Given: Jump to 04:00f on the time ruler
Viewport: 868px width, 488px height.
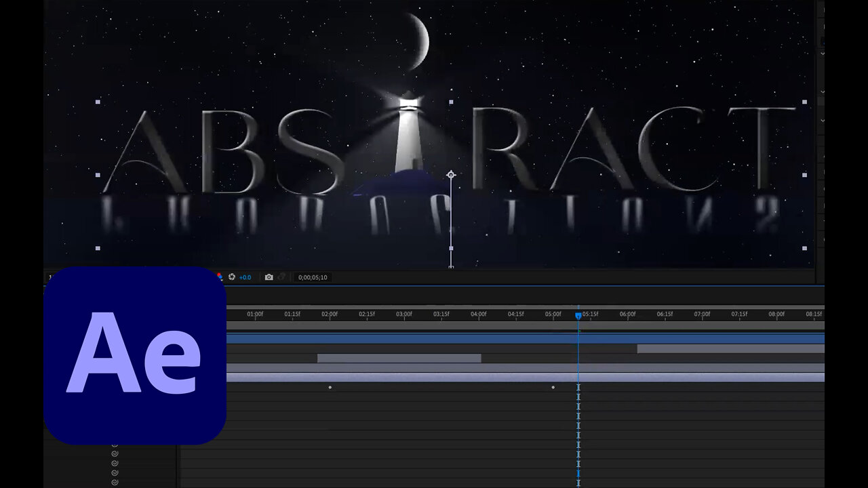Looking at the screenshot, I should point(478,314).
